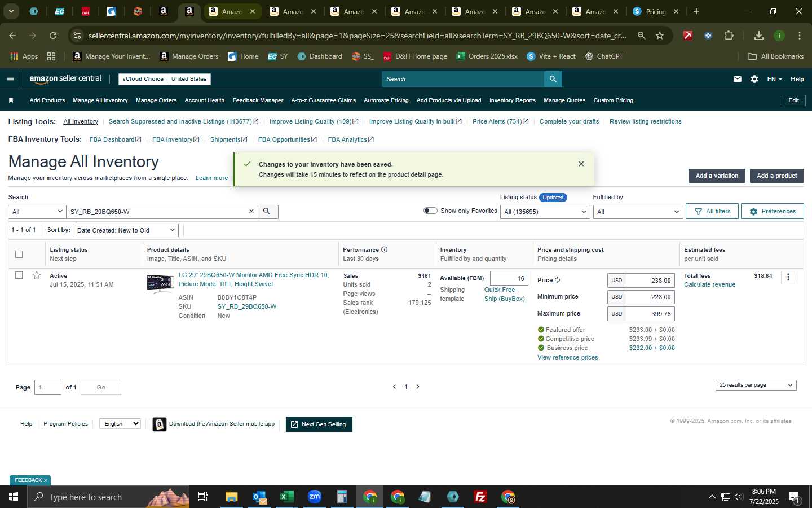Viewport: 812px width, 508px height.
Task: Open the Fulfilled by dropdown
Action: [638, 212]
